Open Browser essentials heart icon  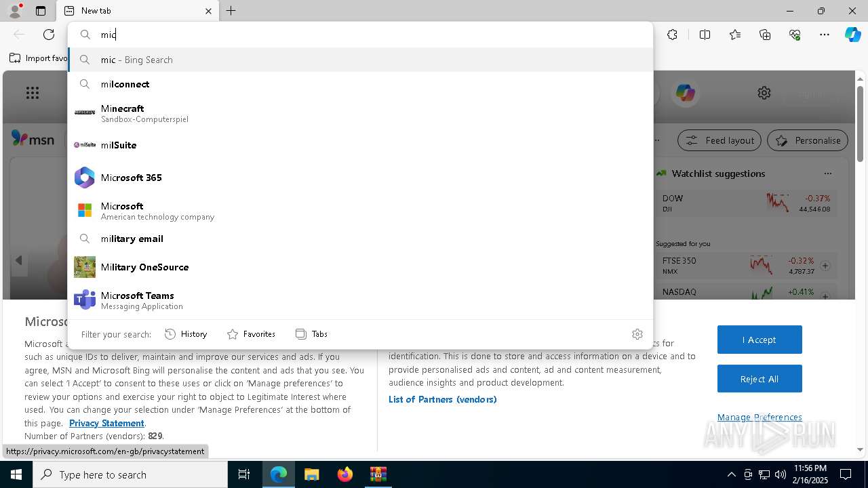click(795, 35)
